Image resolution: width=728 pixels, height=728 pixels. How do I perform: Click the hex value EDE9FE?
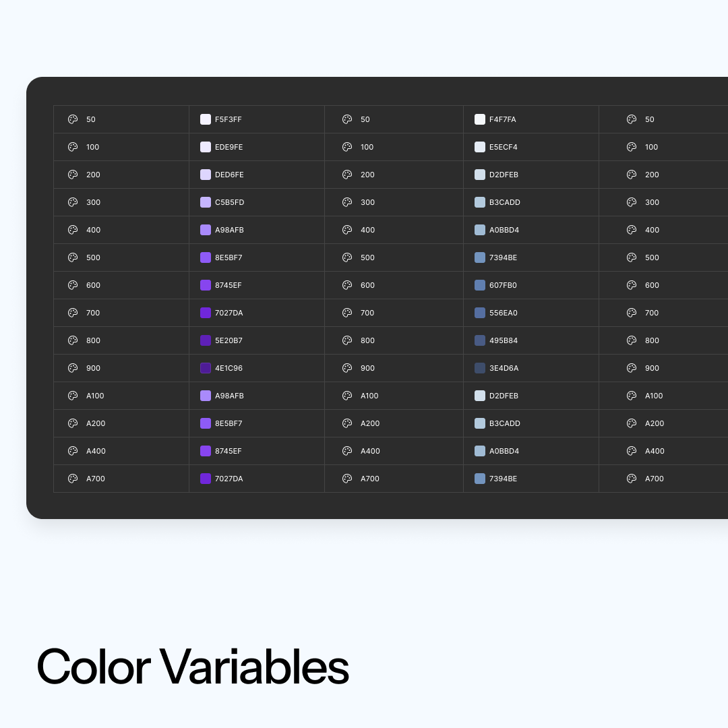[229, 147]
